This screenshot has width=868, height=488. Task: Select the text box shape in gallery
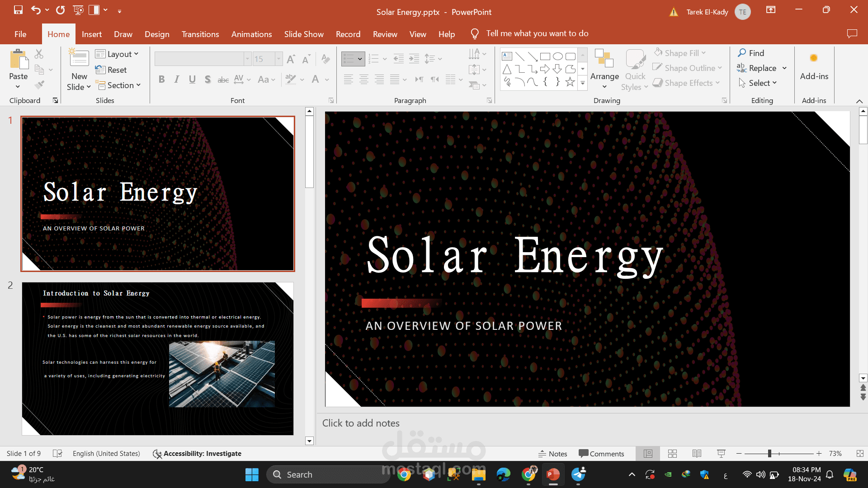tap(507, 56)
